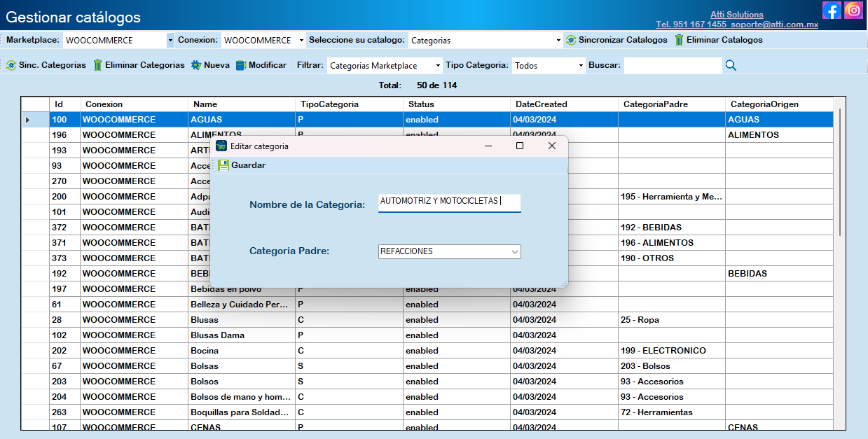The image size is (868, 439).
Task: Click the Sinc. Categorias sync icon
Action: coord(11,66)
